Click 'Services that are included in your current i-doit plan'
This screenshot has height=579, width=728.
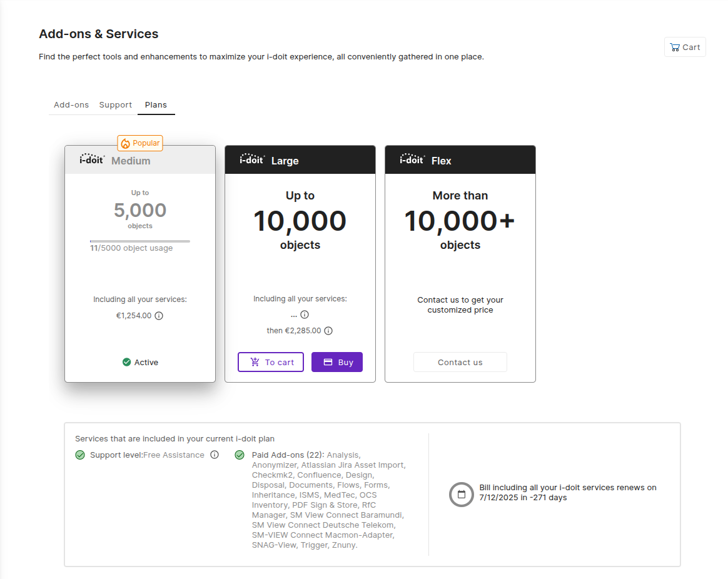coord(174,439)
